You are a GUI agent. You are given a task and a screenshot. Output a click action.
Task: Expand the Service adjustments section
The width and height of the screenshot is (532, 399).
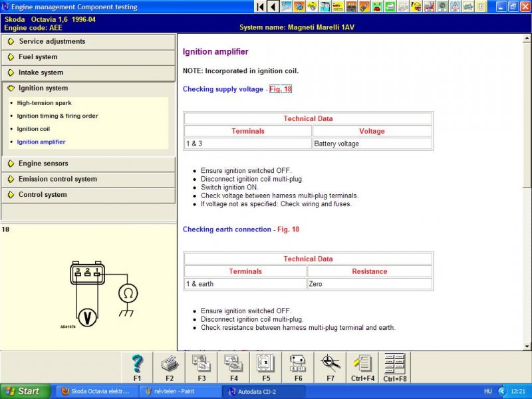[88, 41]
